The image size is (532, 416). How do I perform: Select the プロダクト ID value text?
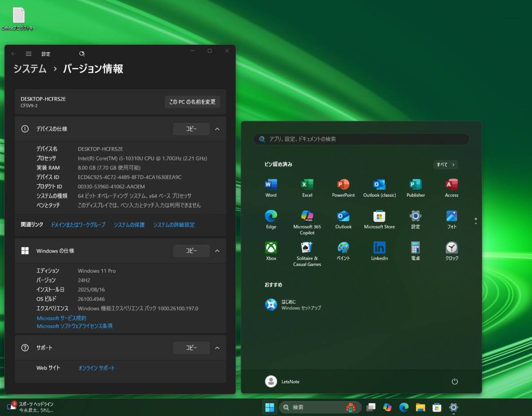click(111, 187)
